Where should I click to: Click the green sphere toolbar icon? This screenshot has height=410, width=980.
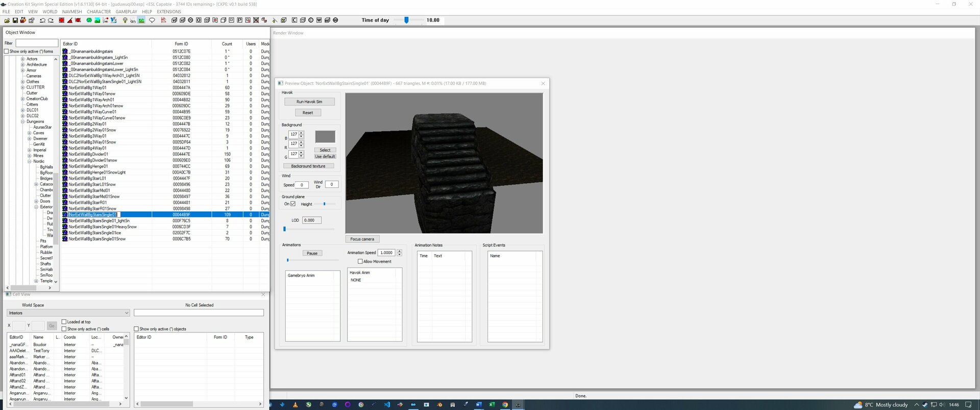(89, 20)
